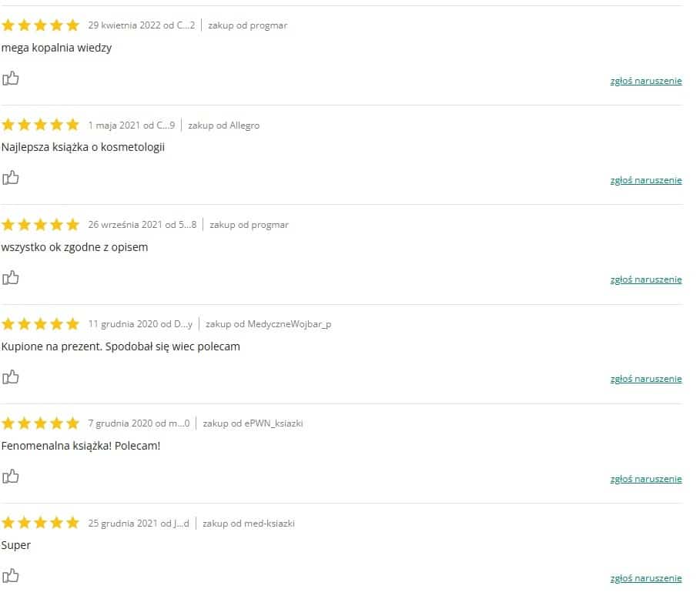Report the 'wszystko ok zgodne z opisem' review
This screenshot has width=700, height=599.
645,279
